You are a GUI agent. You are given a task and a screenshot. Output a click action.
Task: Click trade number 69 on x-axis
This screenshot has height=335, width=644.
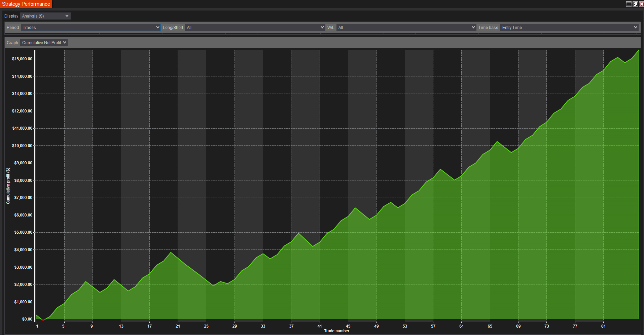pyautogui.click(x=518, y=326)
